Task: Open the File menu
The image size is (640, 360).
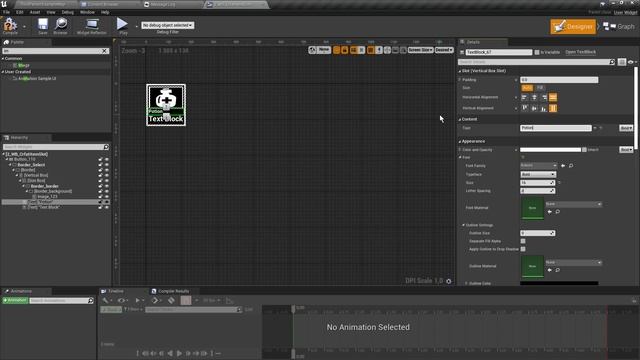Action: (x=7, y=12)
